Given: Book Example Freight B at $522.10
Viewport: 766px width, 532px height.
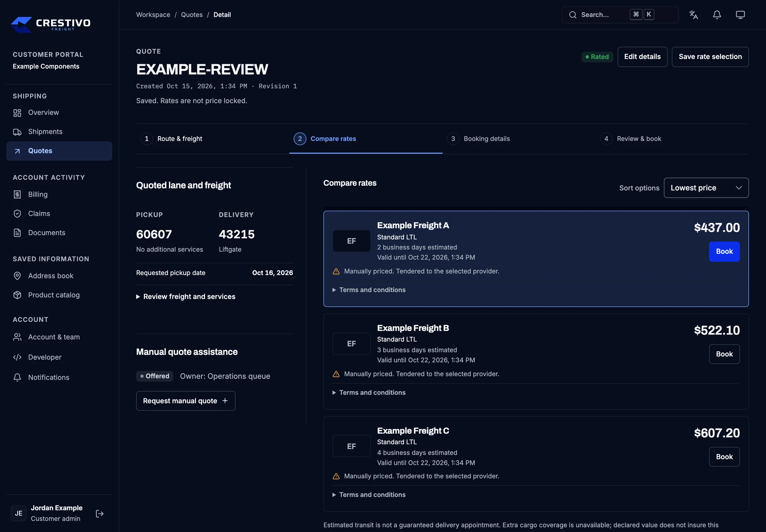Looking at the screenshot, I should pyautogui.click(x=724, y=354).
